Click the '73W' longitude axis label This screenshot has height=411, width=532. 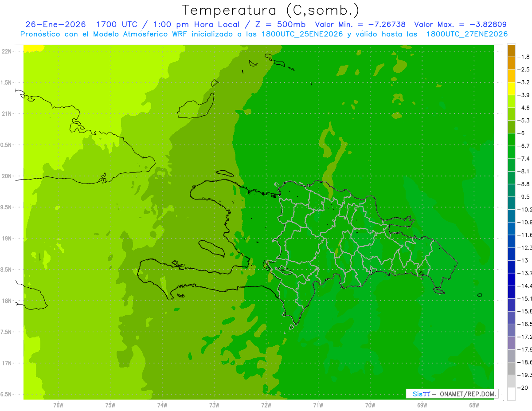214,404
